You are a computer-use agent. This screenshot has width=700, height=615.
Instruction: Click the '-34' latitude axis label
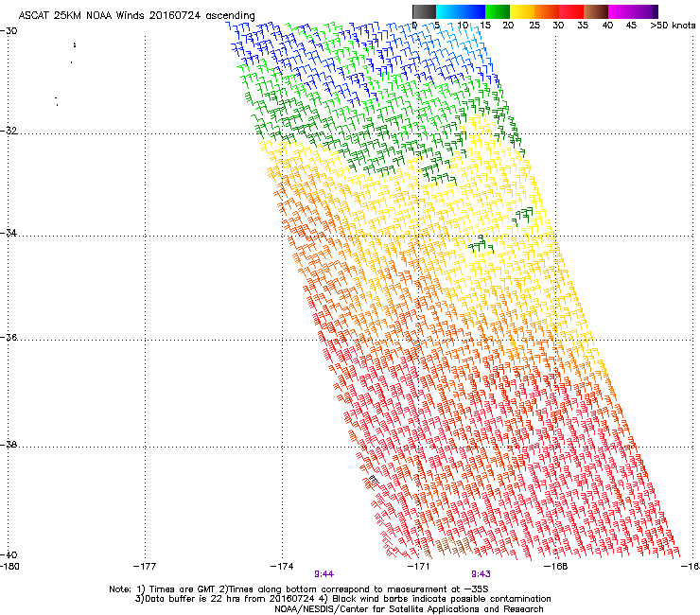click(x=9, y=233)
